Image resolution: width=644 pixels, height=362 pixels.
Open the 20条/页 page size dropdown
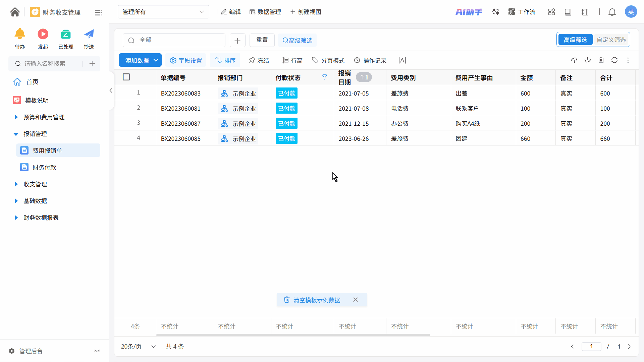pos(138,347)
